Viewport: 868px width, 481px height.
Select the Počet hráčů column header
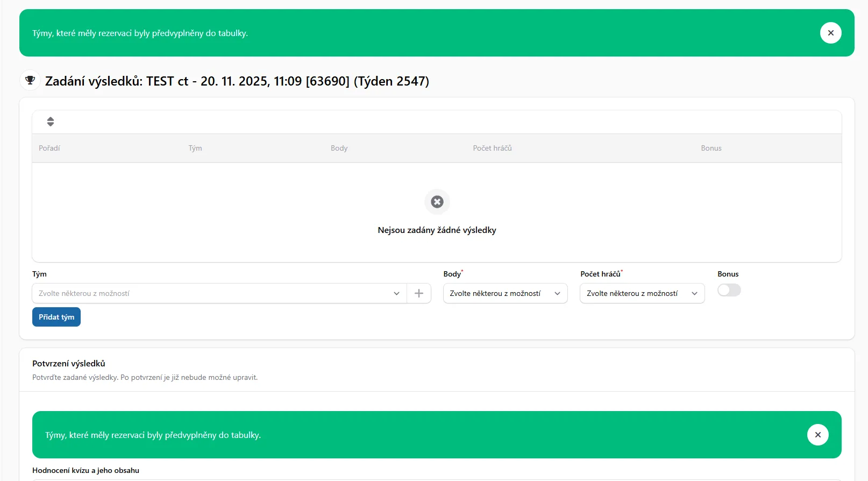492,148
